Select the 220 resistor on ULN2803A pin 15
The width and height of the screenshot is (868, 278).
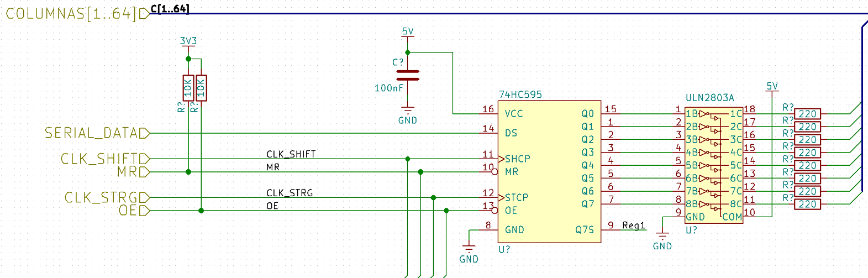(x=807, y=153)
